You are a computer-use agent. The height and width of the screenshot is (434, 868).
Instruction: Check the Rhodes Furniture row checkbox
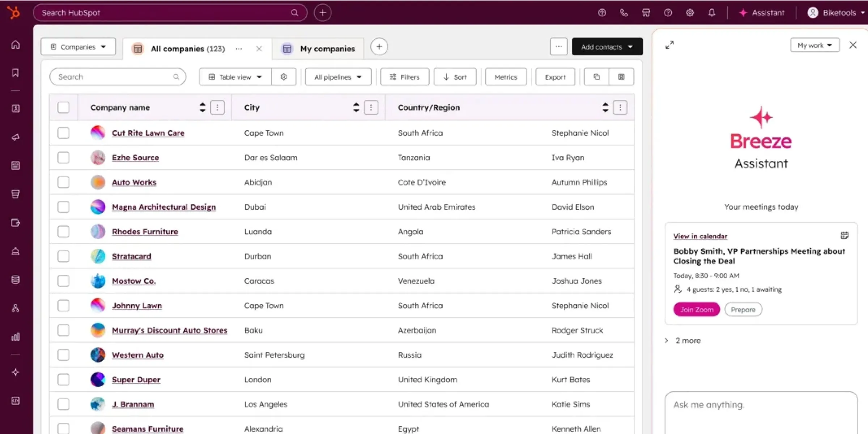(x=63, y=231)
